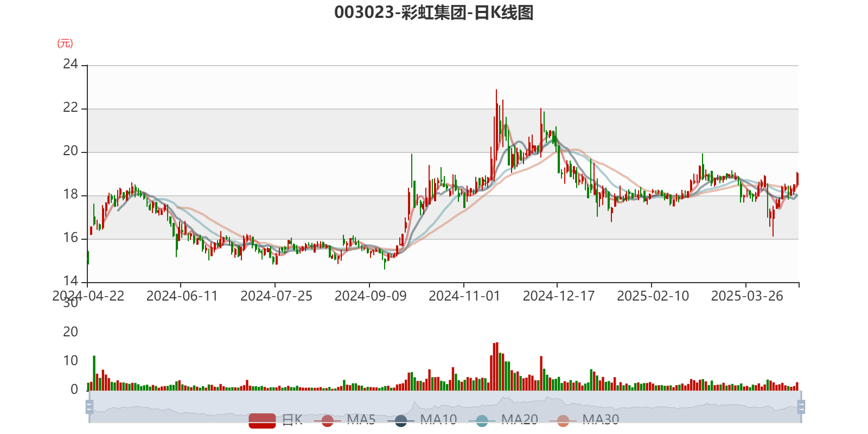Click the 24 price axis label
The image size is (868, 434).
tap(71, 65)
